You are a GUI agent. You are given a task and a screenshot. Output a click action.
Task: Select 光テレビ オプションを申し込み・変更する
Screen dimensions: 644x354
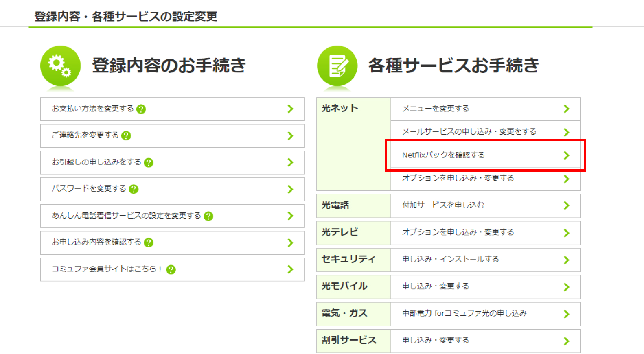click(x=486, y=233)
